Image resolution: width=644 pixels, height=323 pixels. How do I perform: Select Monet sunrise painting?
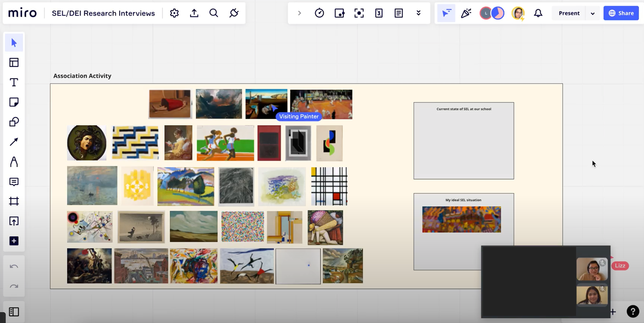(x=92, y=185)
